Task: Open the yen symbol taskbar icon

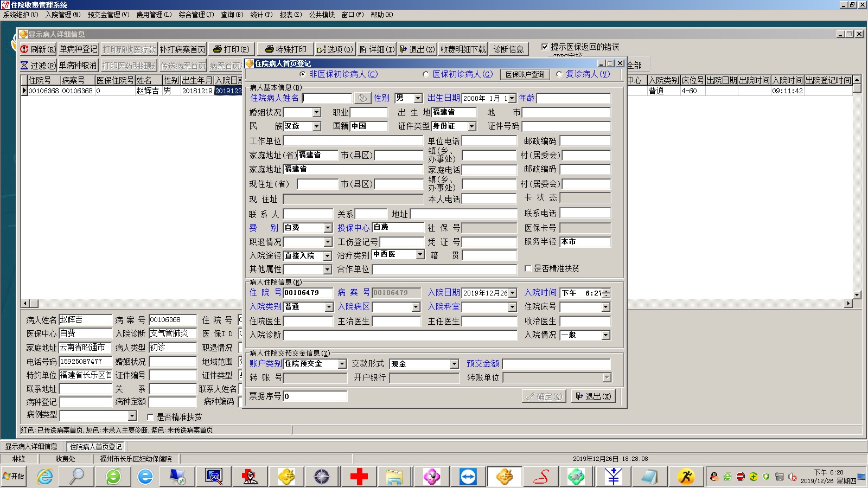Action: 613,477
